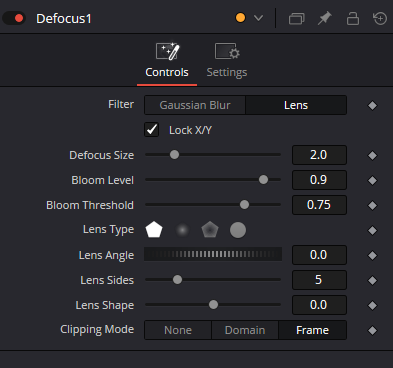Viewport: 393px width, 368px height.
Task: Add keyframe for Bloom Threshold
Action: pos(372,205)
